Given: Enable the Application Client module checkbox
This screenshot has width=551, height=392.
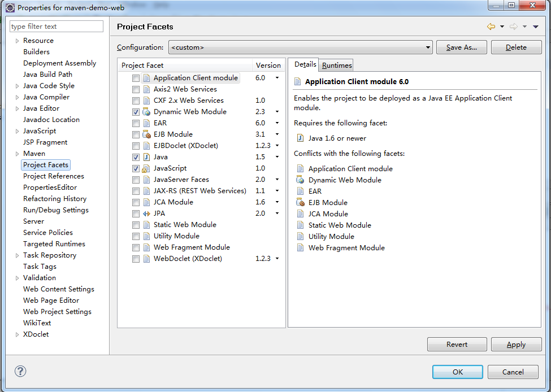Looking at the screenshot, I should coord(136,78).
